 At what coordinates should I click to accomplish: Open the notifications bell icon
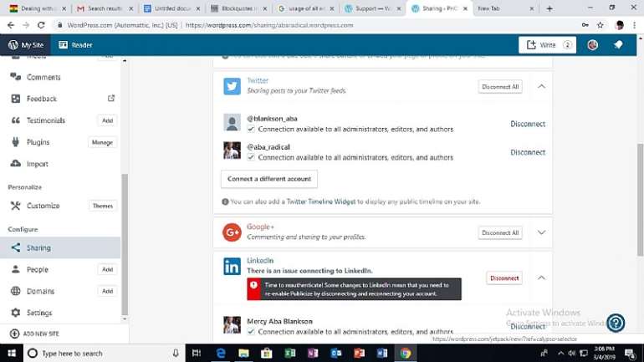coord(618,45)
